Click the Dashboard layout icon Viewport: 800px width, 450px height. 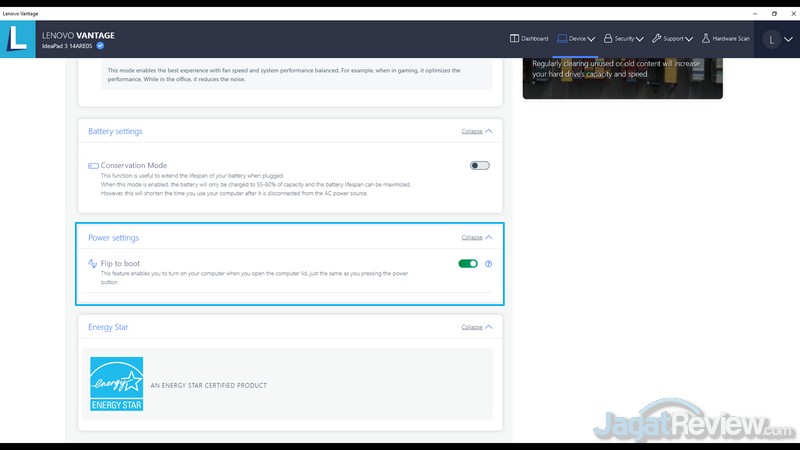(514, 39)
